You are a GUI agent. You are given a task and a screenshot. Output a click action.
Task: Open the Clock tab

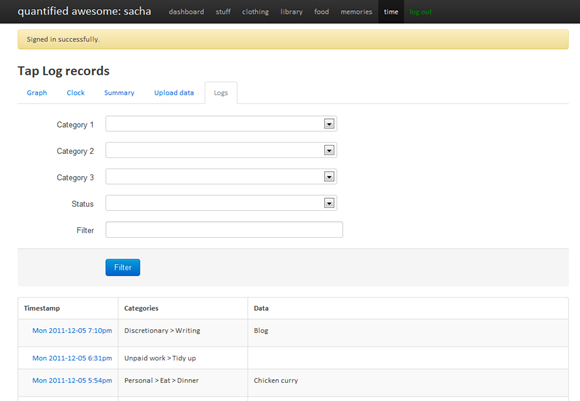pos(75,93)
